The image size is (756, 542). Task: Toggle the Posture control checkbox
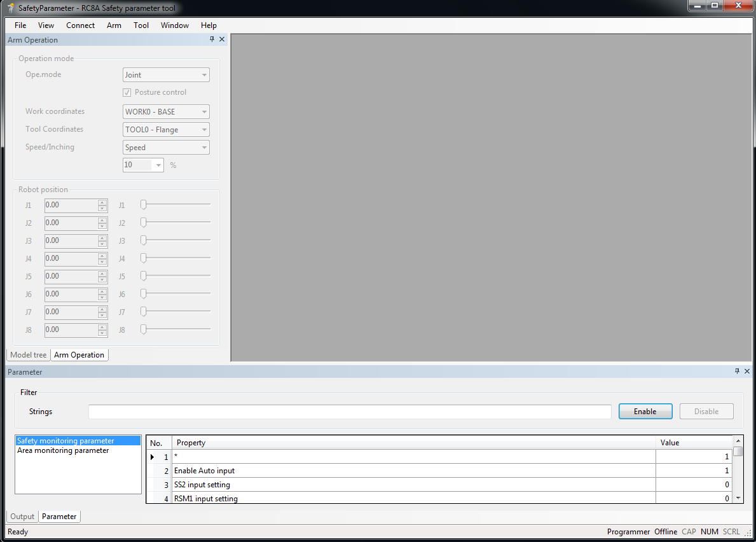[x=127, y=92]
